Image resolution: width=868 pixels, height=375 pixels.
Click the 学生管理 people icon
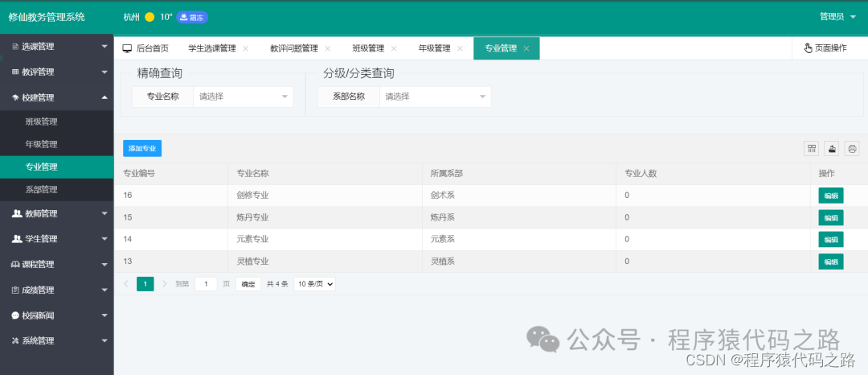[x=17, y=239]
